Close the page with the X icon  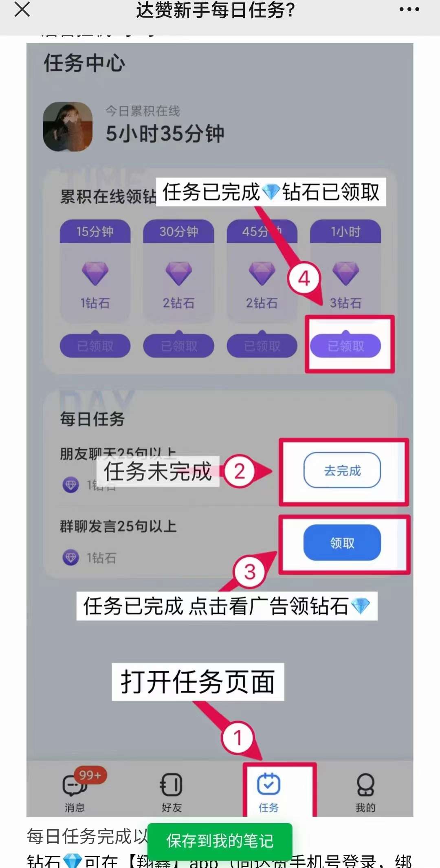coord(22,9)
